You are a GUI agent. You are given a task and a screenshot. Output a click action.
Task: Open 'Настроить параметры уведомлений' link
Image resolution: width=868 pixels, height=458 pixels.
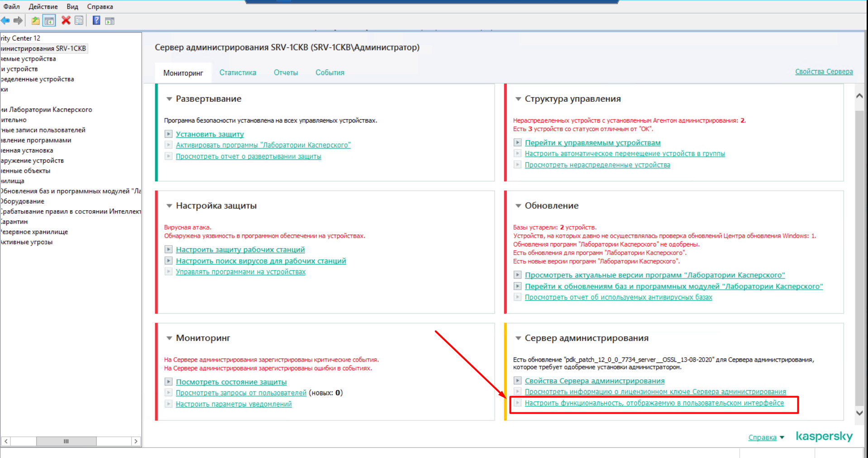click(x=234, y=404)
